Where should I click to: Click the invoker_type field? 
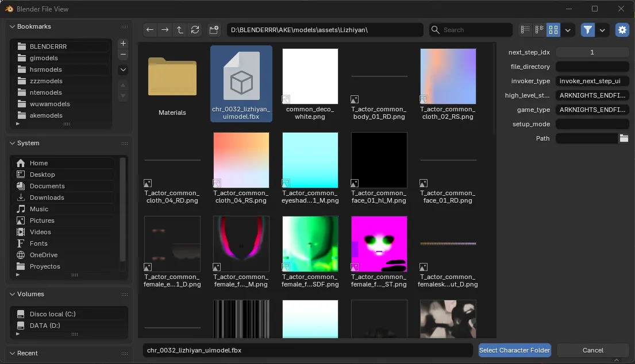[592, 81]
